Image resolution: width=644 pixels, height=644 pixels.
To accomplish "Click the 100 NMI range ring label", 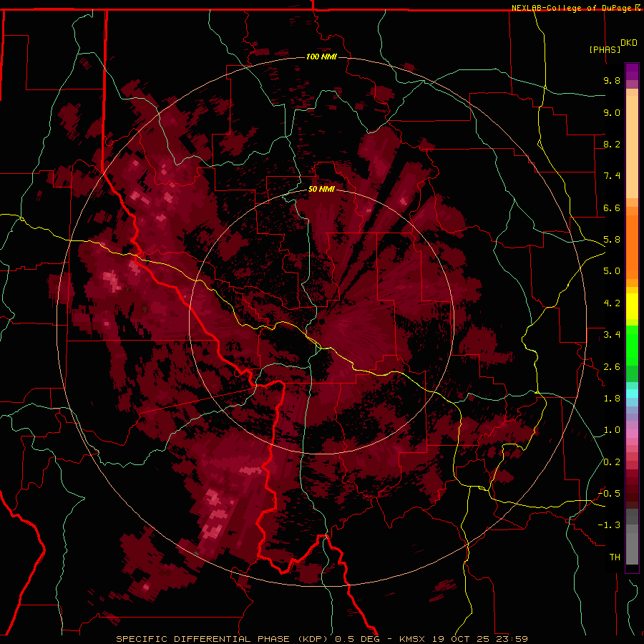I will 321,57.
